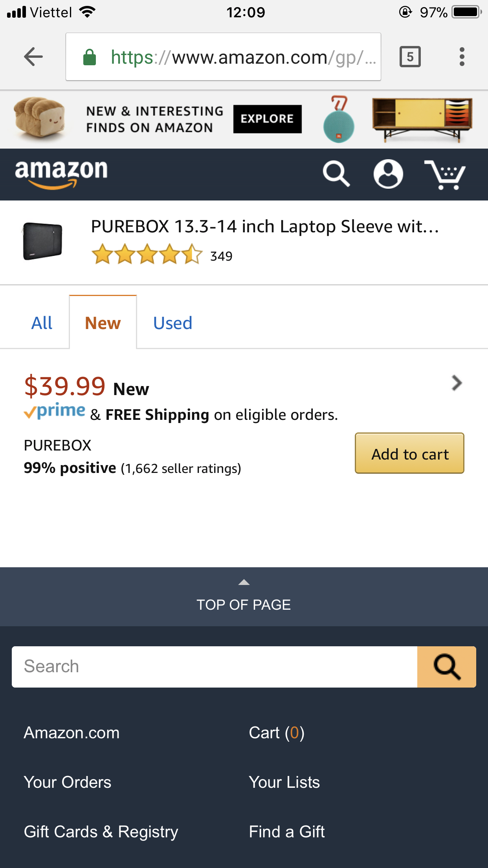488x868 pixels.
Task: Select the New offers tab
Action: (x=103, y=323)
